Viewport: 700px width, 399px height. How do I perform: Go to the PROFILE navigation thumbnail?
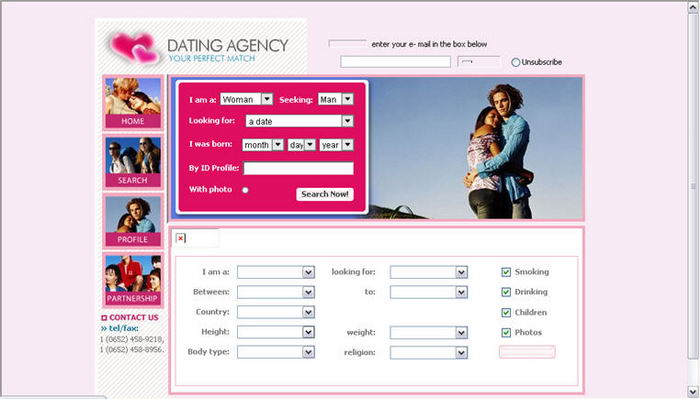click(x=133, y=221)
